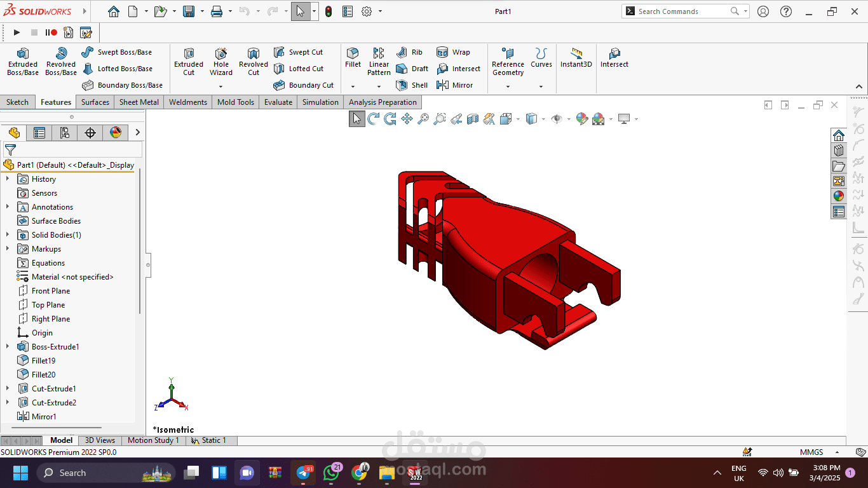Expand the History tree node

pos(8,179)
